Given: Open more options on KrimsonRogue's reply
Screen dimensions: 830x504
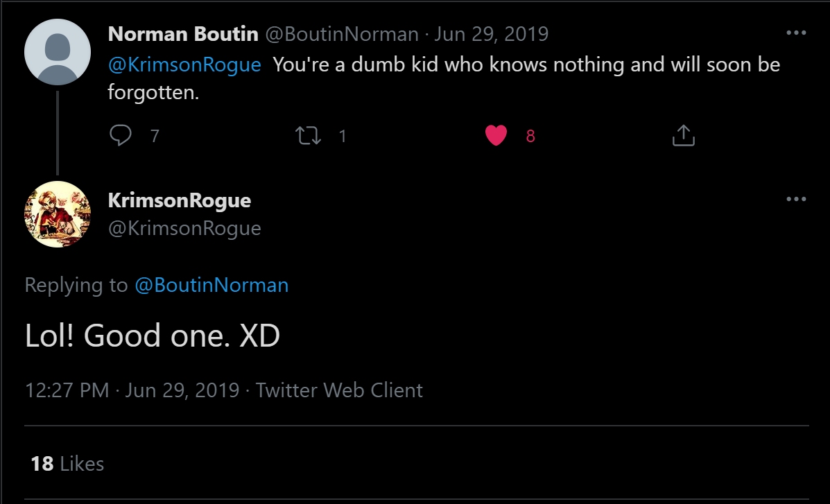Looking at the screenshot, I should 796,199.
